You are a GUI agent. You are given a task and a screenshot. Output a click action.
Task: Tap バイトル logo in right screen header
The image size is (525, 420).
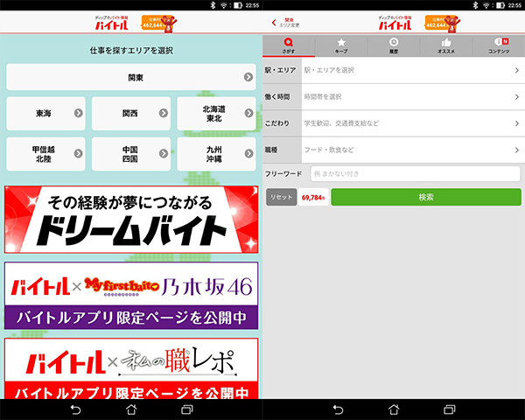click(395, 23)
